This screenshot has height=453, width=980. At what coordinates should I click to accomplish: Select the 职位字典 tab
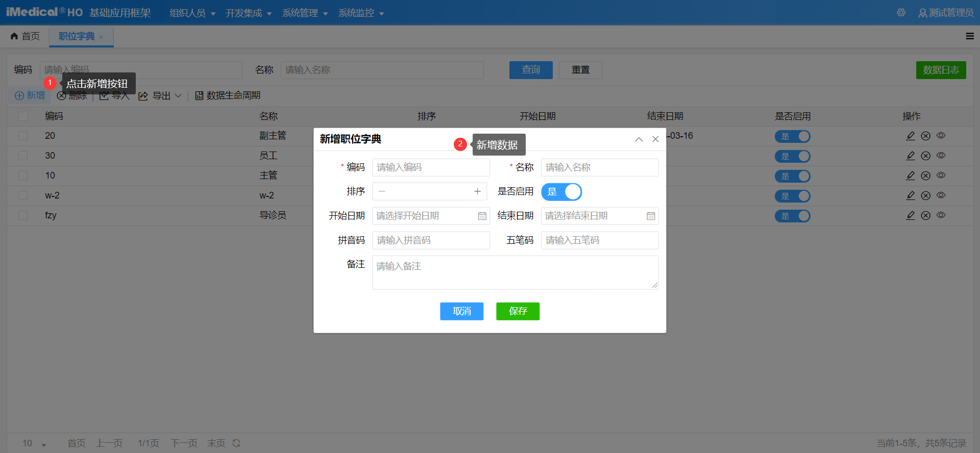click(77, 36)
